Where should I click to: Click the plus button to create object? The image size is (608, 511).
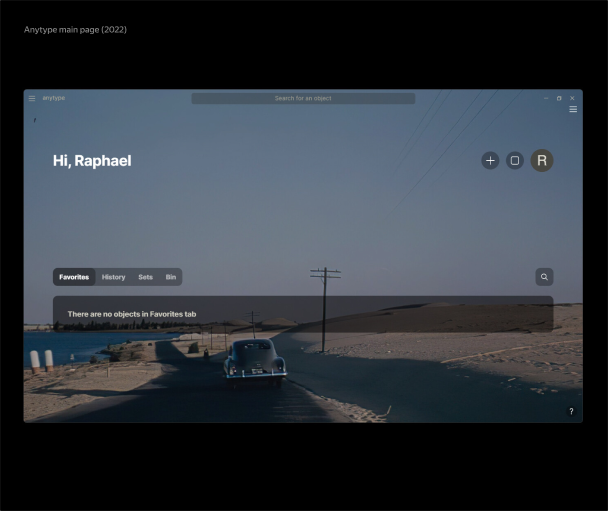490,160
